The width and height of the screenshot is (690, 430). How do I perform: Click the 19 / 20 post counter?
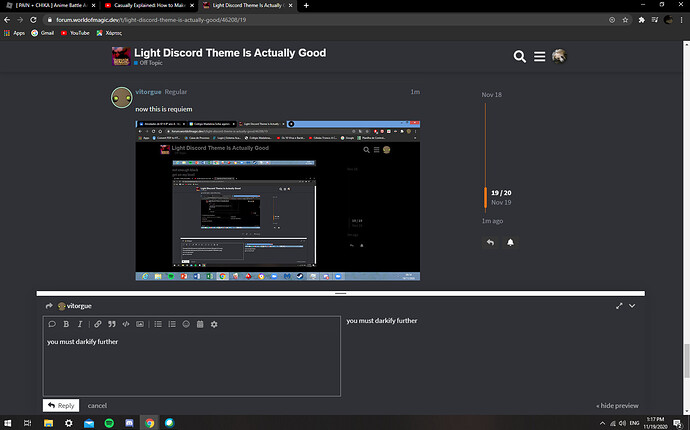[501, 193]
